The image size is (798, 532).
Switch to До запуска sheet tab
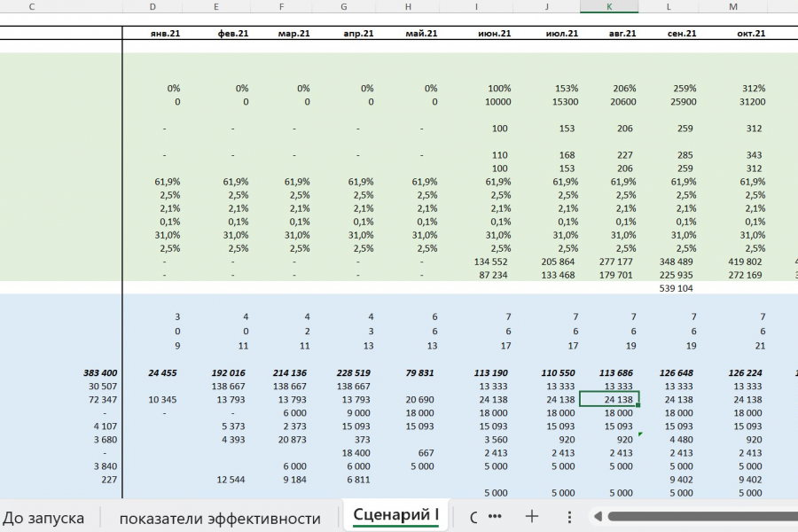[43, 518]
